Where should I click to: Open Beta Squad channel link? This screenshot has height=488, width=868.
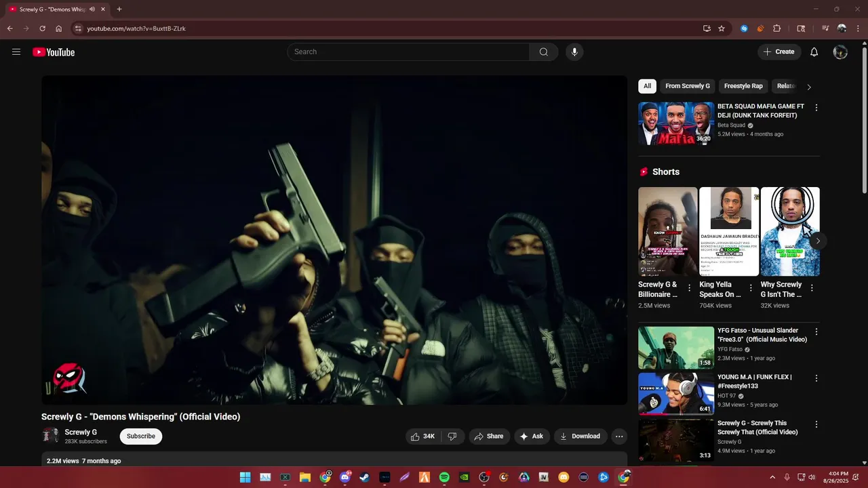point(731,125)
